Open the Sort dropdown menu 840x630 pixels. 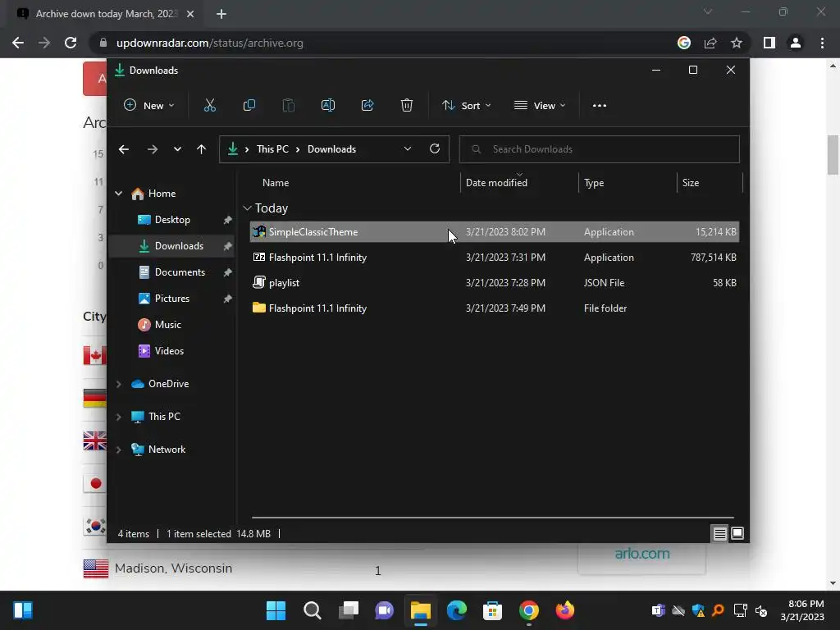coord(466,106)
